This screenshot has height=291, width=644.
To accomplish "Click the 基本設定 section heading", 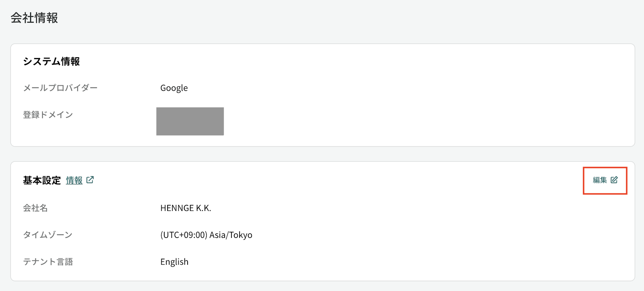I will click(x=42, y=180).
